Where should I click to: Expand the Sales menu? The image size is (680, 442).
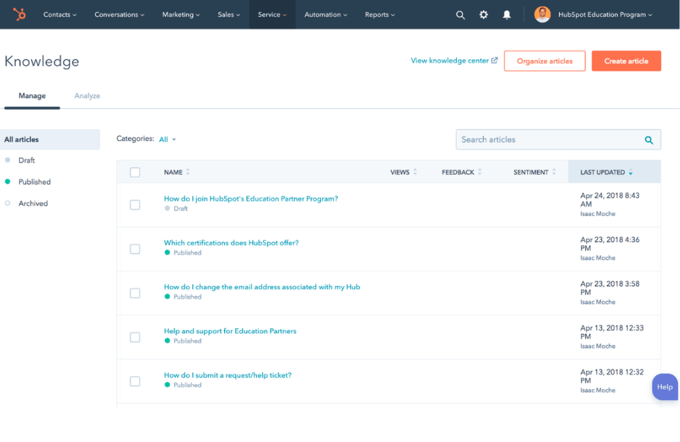click(229, 15)
